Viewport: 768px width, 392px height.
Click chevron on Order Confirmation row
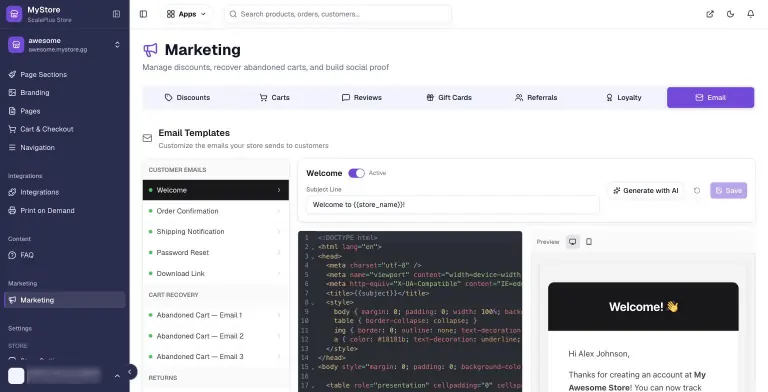[x=279, y=211]
